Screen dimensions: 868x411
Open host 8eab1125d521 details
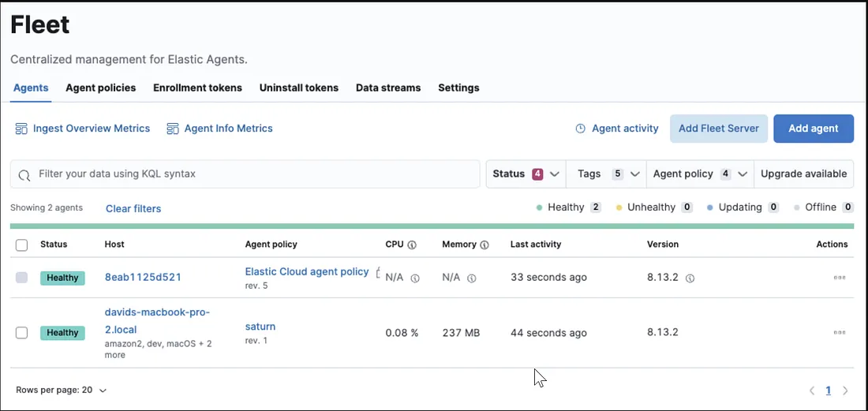pos(143,277)
